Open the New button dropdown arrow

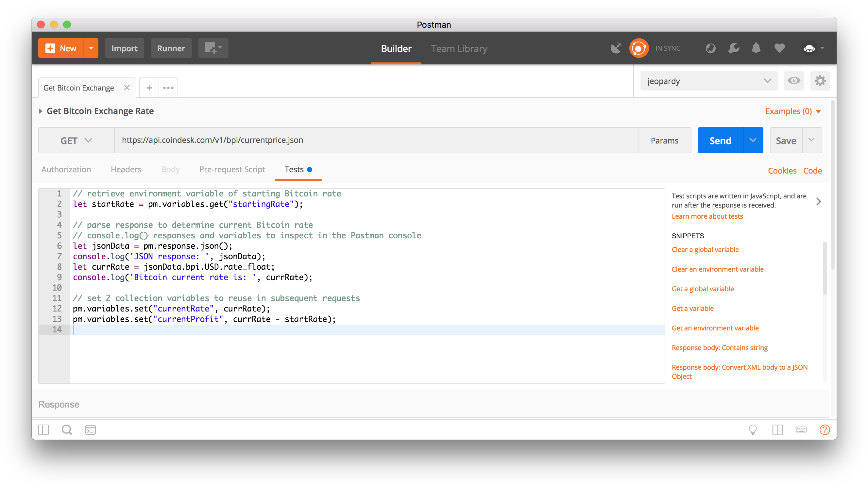pyautogui.click(x=91, y=48)
